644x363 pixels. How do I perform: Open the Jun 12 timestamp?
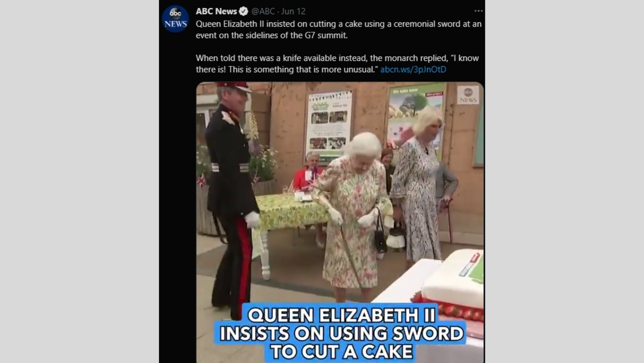coord(293,11)
